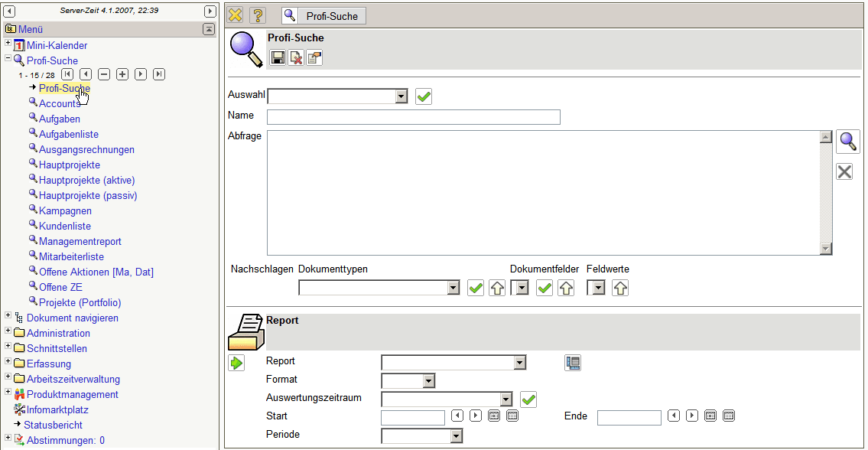
Task: Click the up arrow next to Feldwerte
Action: pos(620,288)
